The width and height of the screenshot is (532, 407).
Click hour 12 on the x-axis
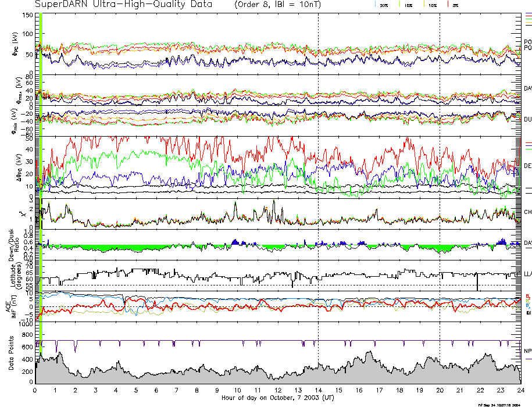click(278, 390)
